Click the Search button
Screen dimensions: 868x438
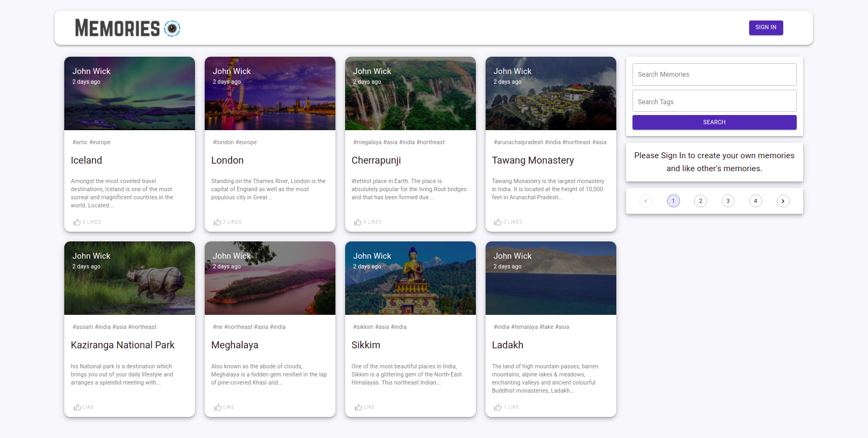715,122
